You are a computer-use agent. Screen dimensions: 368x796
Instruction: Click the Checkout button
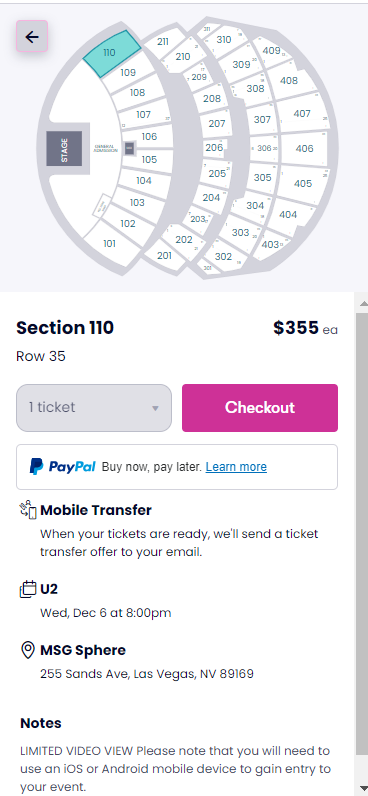point(260,408)
